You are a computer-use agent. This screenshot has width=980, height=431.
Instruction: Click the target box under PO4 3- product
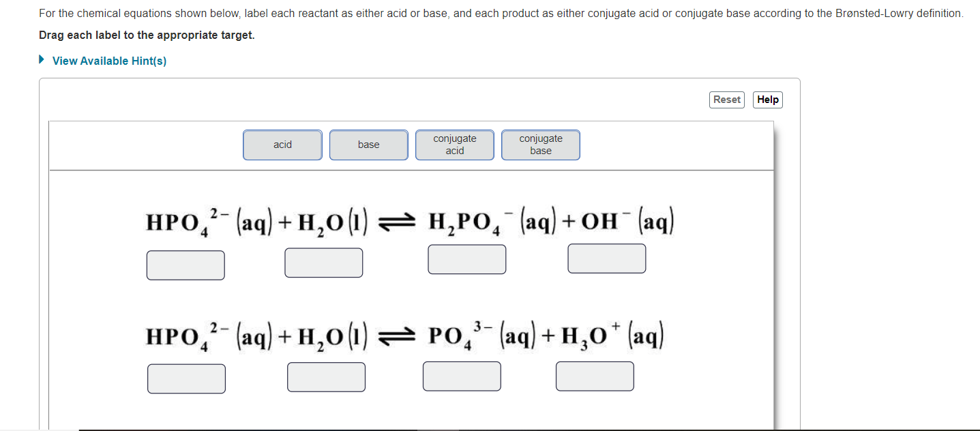(x=462, y=375)
